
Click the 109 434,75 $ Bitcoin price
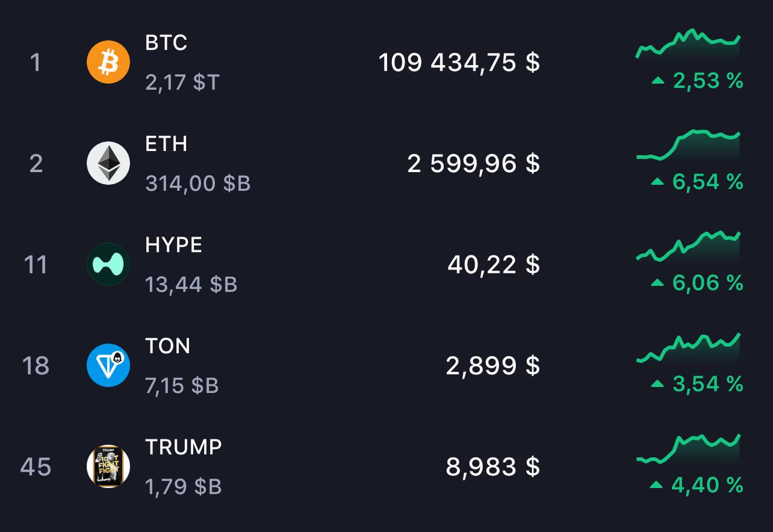[459, 62]
